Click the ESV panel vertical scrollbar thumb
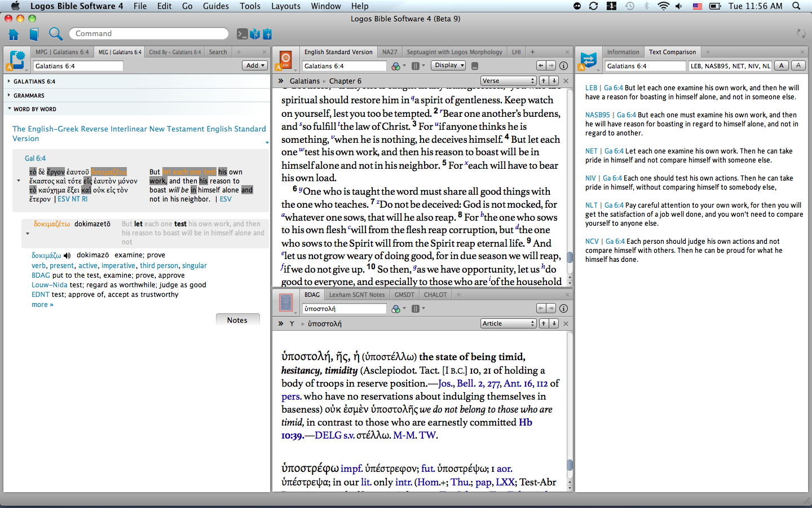812x508 pixels. click(570, 258)
